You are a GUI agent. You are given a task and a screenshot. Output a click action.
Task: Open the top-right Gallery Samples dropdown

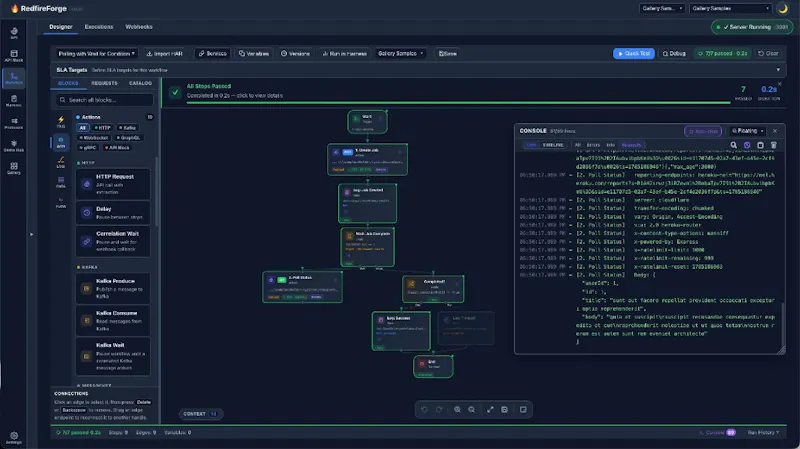[731, 8]
